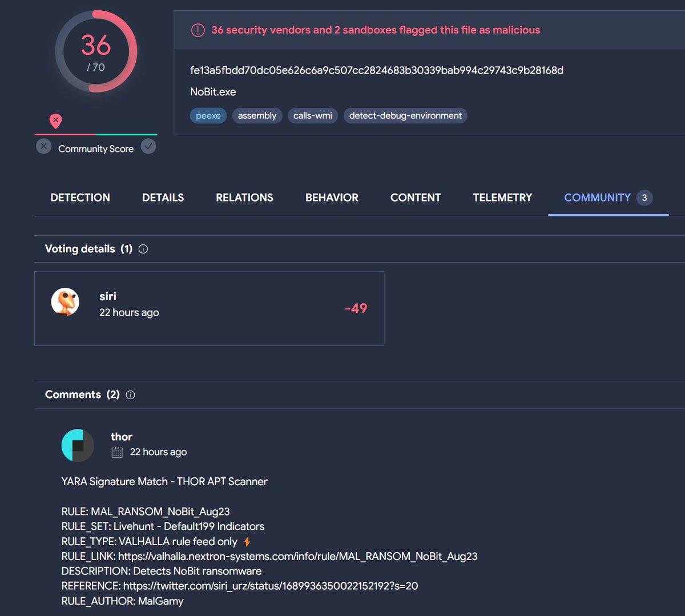Click the calendar icon under thor's name
Viewport: 685px width, 616px height.
[x=117, y=452]
